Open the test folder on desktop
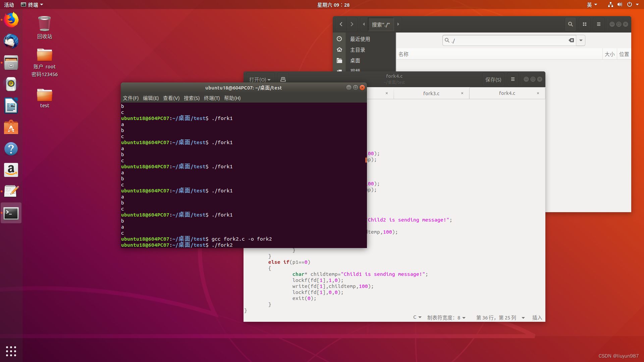Screen dimensions: 644x362 tap(44, 97)
